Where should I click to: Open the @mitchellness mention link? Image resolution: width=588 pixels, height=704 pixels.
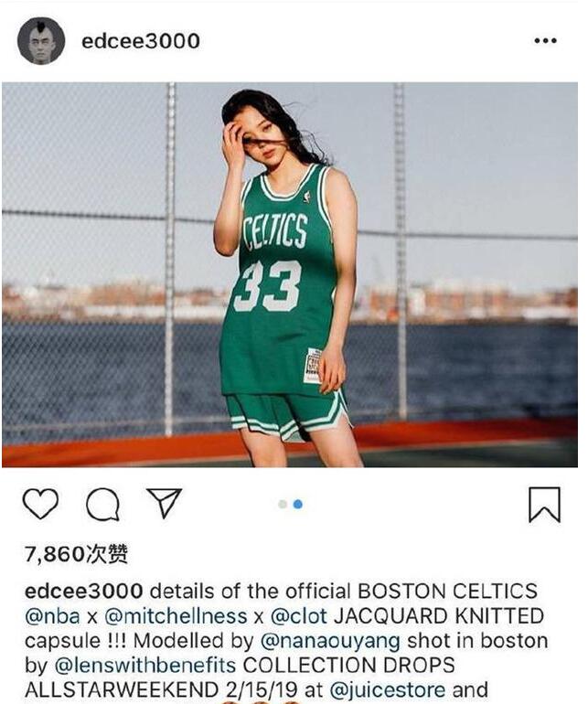[x=176, y=616]
